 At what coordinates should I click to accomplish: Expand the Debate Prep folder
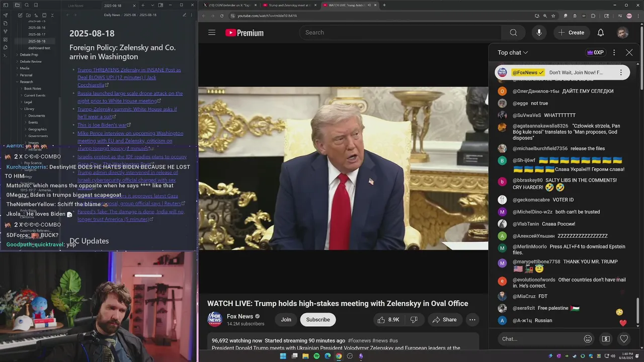click(29, 54)
